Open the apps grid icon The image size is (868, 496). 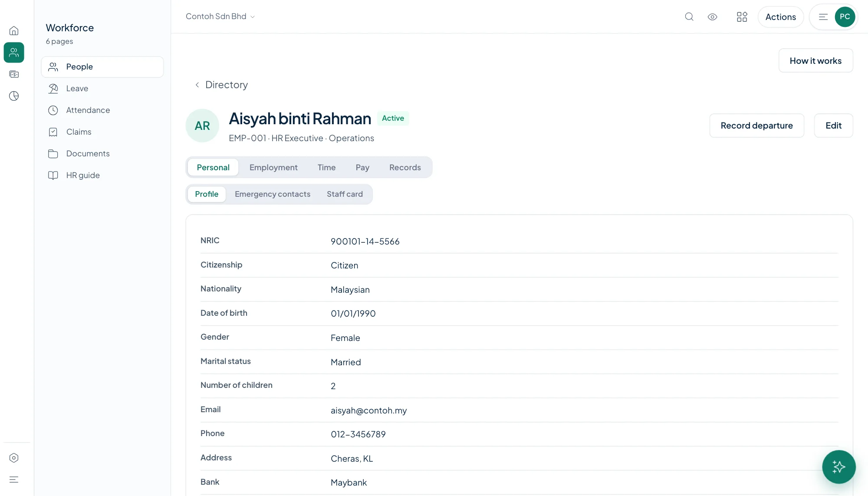point(742,17)
